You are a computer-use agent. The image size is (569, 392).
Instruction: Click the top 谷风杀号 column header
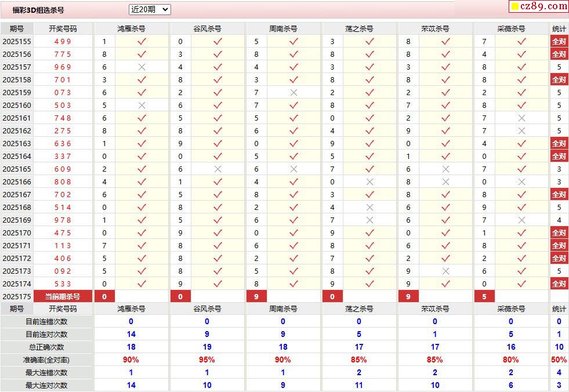pos(207,28)
